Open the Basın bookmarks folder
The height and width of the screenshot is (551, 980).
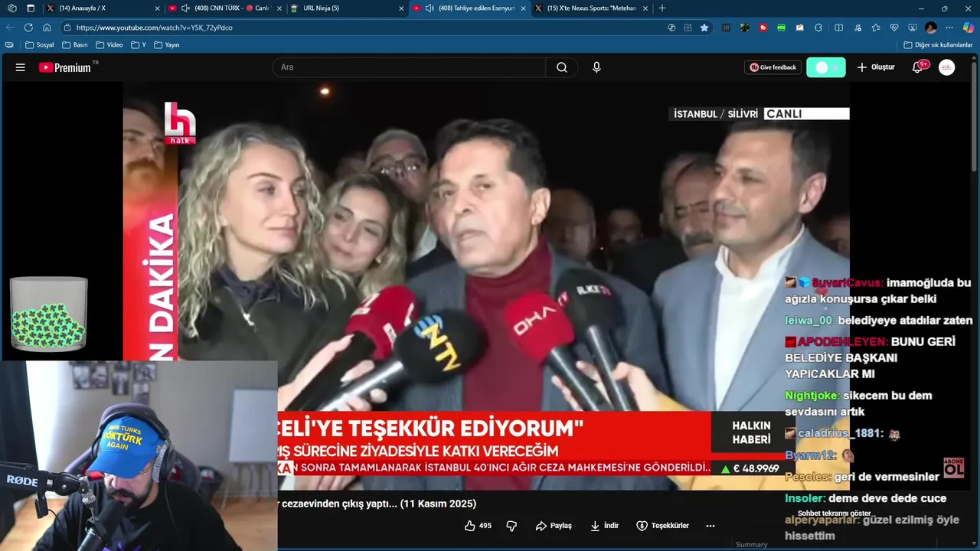pyautogui.click(x=75, y=45)
